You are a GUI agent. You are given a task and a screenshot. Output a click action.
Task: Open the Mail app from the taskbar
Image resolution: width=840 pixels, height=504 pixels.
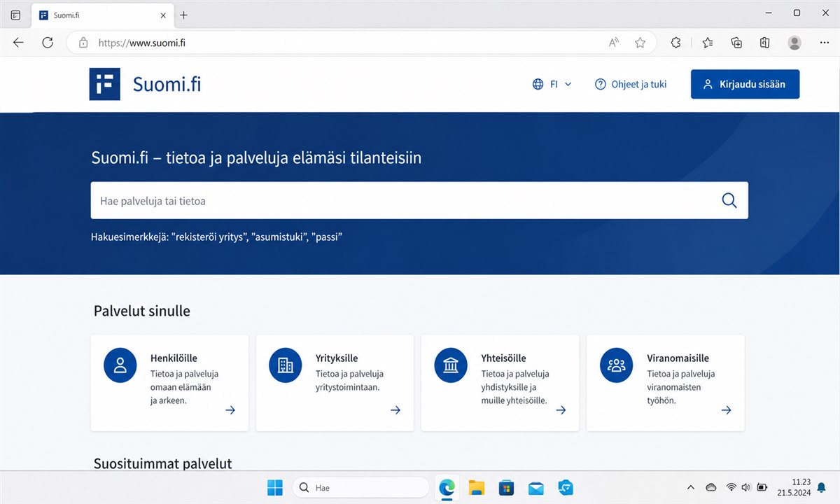(x=536, y=487)
